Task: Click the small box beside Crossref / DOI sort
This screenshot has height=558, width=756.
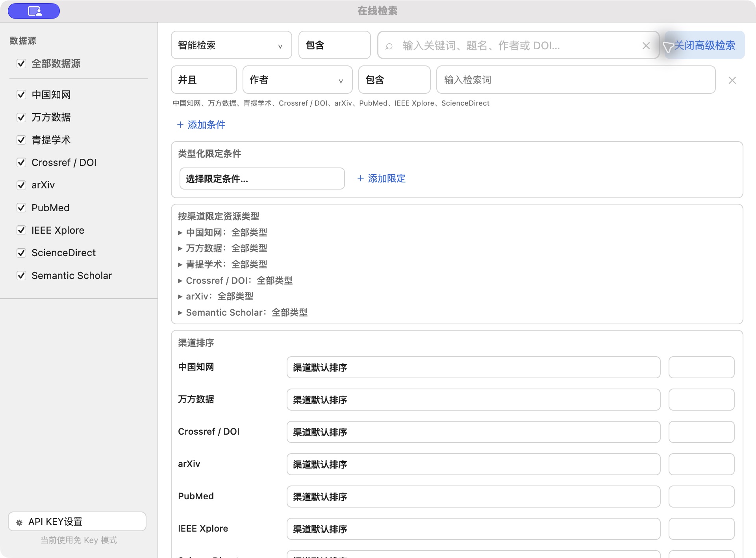Action: 702,432
